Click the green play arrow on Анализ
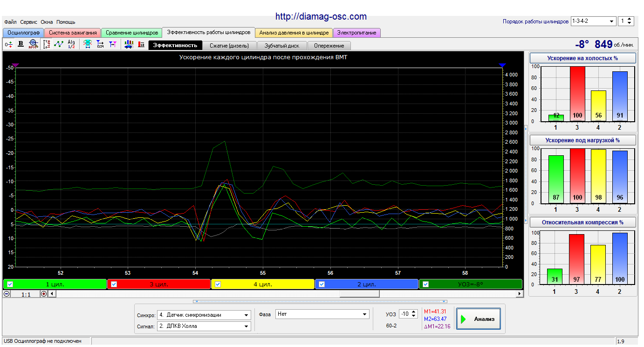Image resolution: width=644 pixels, height=347 pixels. pyautogui.click(x=463, y=319)
